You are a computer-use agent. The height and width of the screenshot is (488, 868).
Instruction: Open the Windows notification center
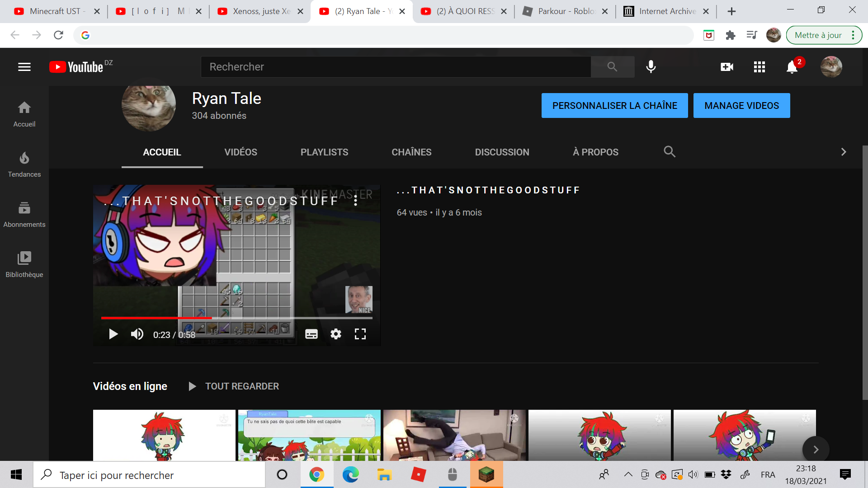click(845, 474)
